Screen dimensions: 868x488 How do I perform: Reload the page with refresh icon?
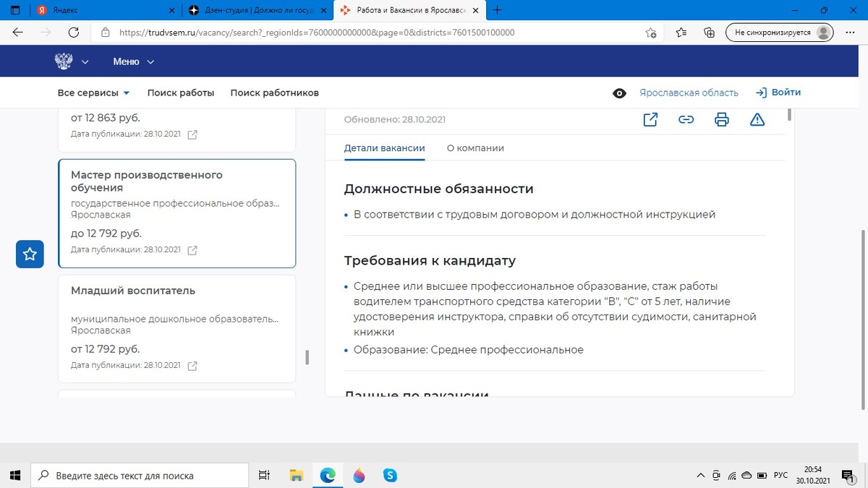click(x=73, y=33)
